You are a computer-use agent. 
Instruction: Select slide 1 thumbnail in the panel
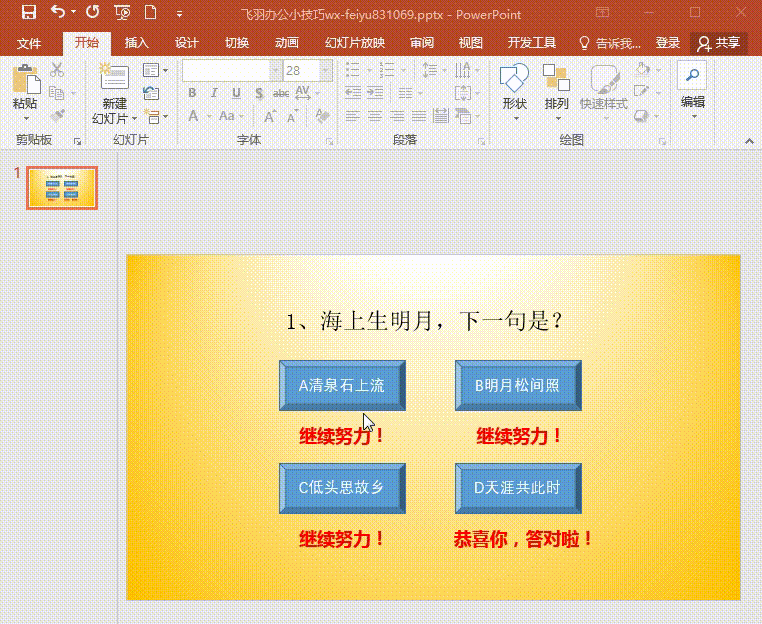62,188
